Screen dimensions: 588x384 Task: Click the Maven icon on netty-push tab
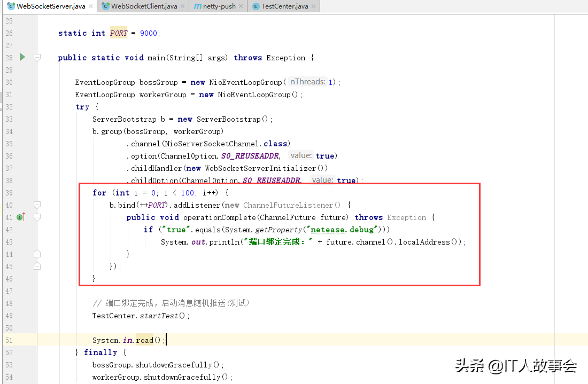coord(198,6)
